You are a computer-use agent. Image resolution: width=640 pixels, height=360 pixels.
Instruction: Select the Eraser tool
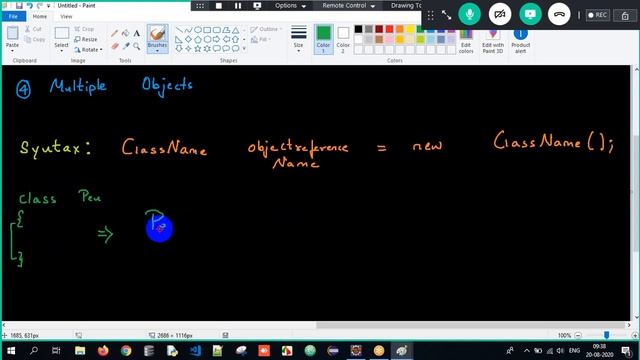point(115,47)
